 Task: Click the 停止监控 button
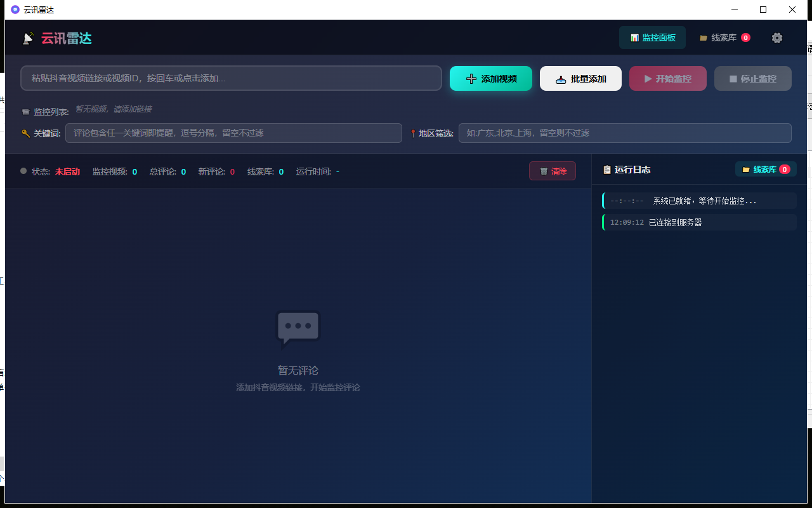(753, 79)
